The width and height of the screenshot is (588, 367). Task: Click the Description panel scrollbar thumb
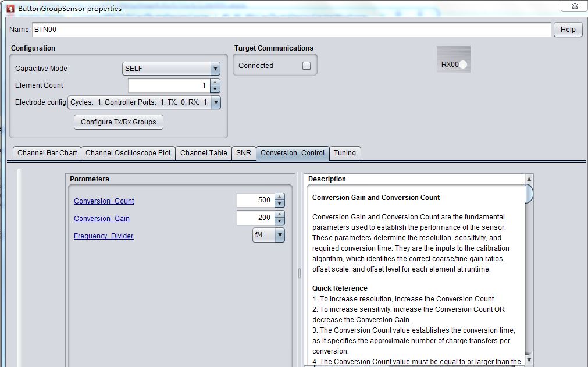pos(529,194)
